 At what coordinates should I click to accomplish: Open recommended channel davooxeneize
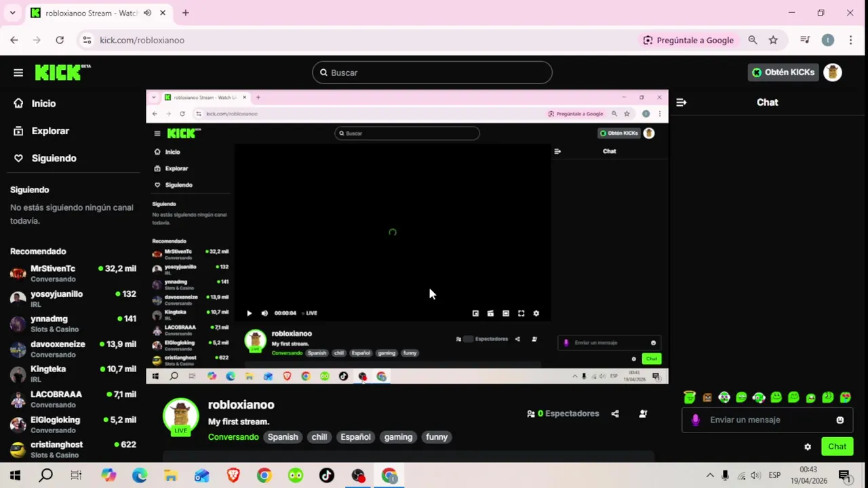(x=73, y=349)
